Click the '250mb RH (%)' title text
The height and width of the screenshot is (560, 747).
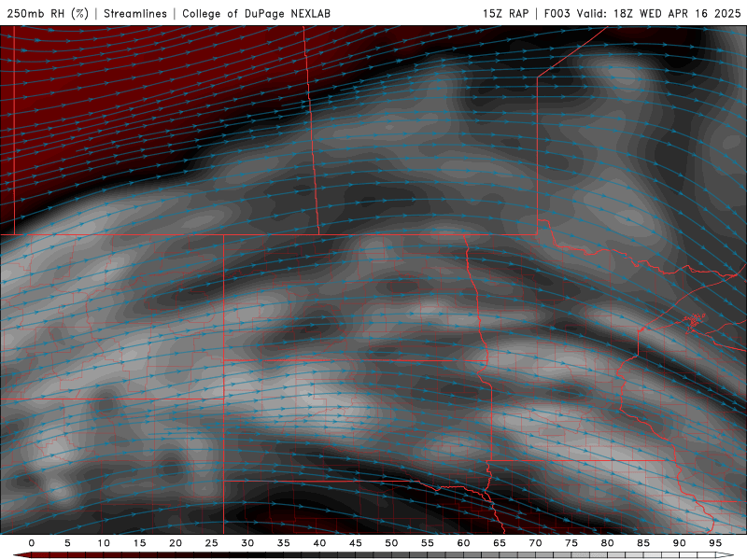pos(48,13)
